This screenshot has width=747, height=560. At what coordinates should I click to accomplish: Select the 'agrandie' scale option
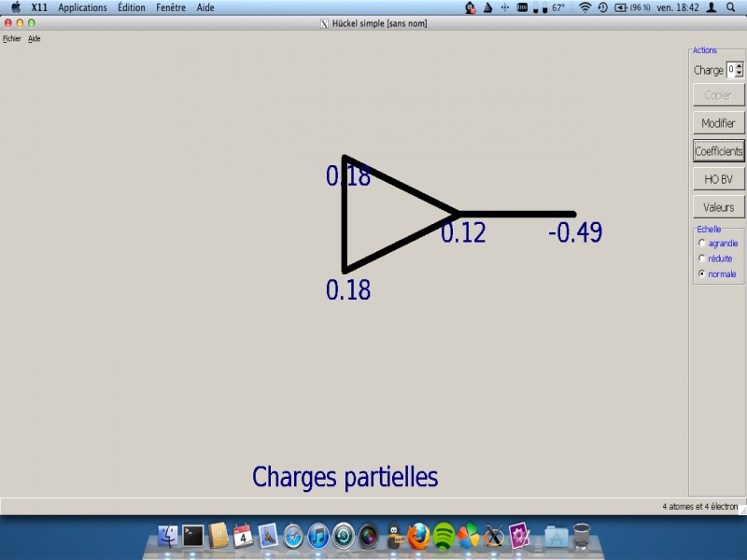pyautogui.click(x=702, y=244)
